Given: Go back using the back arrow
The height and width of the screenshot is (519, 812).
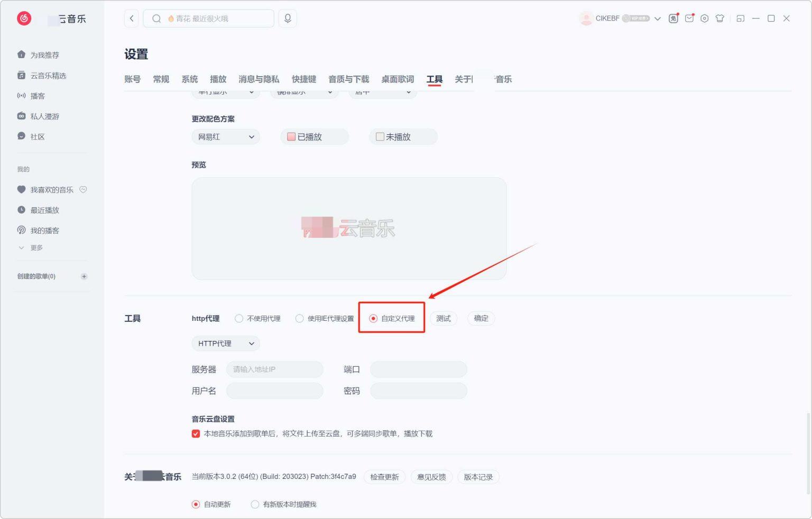Looking at the screenshot, I should click(132, 18).
